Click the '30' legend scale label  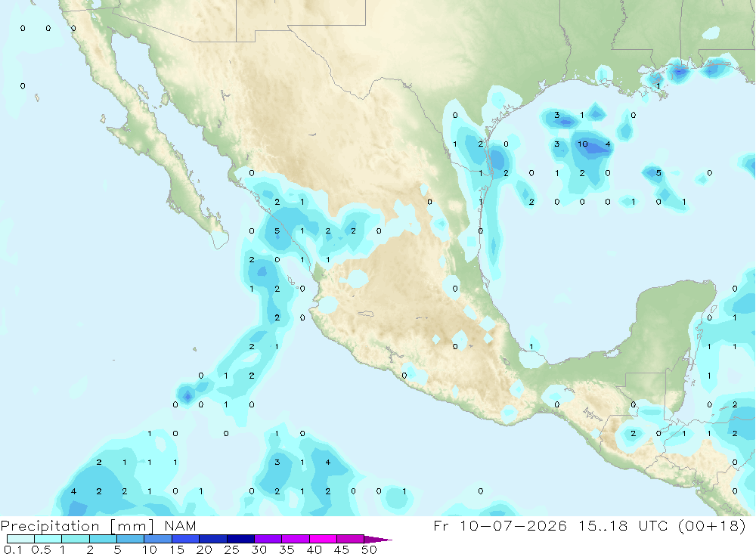coord(259,549)
